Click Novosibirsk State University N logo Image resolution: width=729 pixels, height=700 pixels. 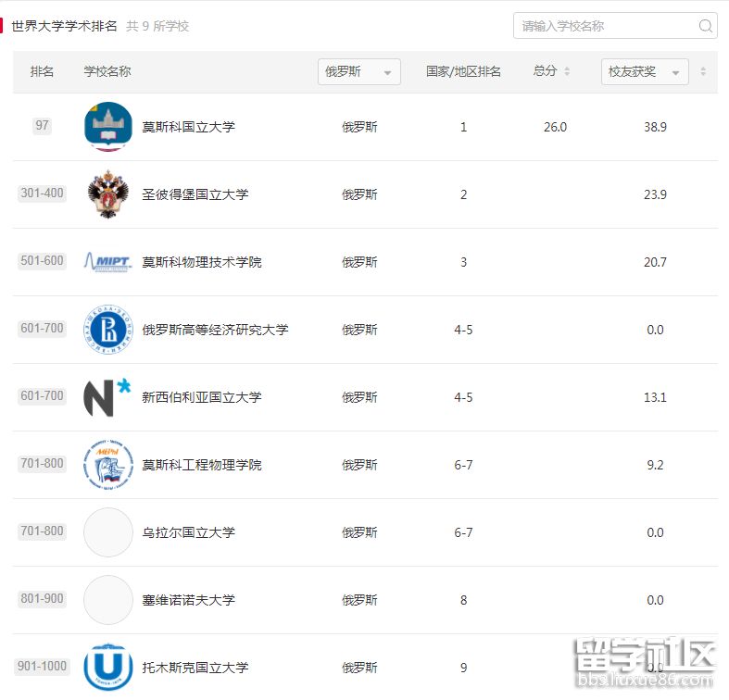(107, 397)
